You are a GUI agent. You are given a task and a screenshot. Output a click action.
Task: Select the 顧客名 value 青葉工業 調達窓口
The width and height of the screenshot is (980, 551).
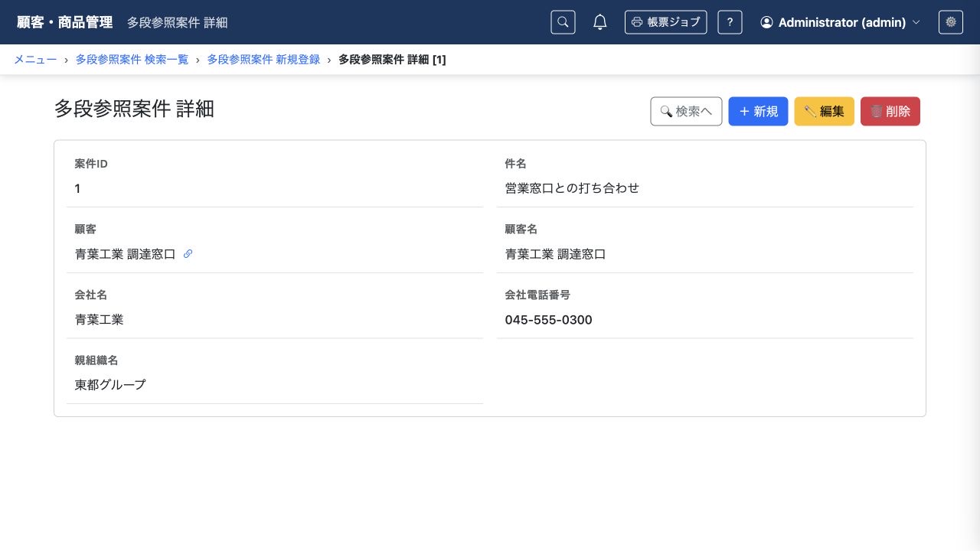pos(555,254)
